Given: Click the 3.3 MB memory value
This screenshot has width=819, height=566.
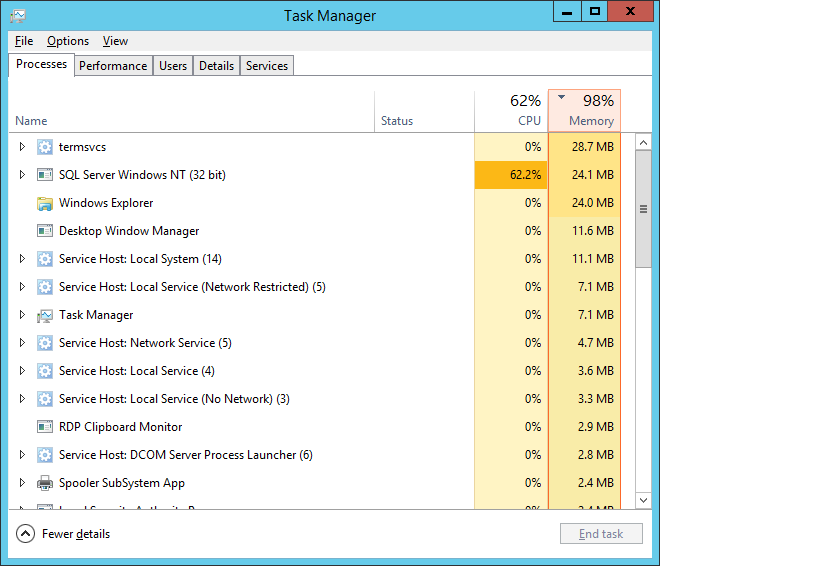Looking at the screenshot, I should tap(595, 399).
